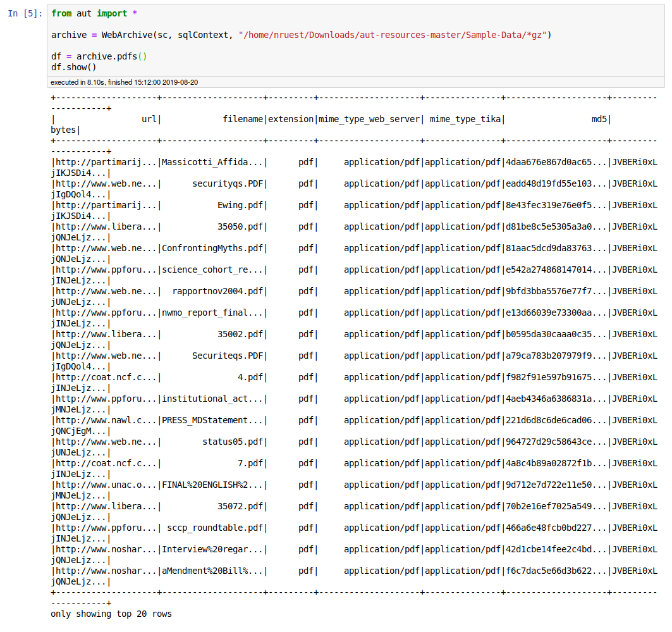
Task: Click md5 value 'eadd48d19fd55e103...'
Action: (556, 183)
